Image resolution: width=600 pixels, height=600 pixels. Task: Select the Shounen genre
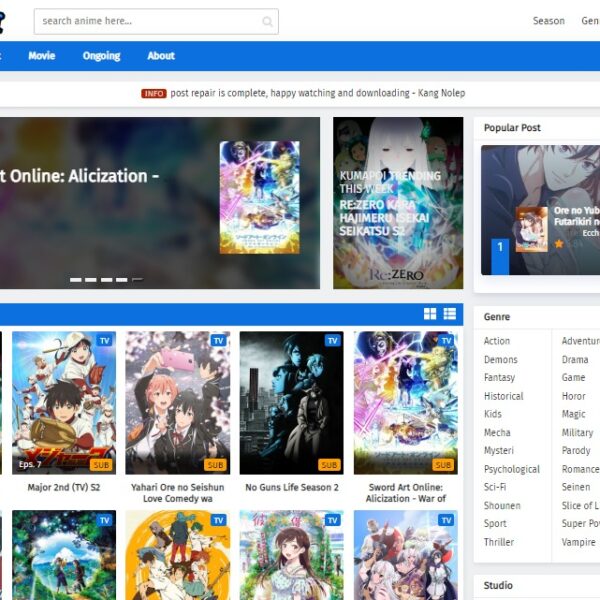[x=502, y=505]
